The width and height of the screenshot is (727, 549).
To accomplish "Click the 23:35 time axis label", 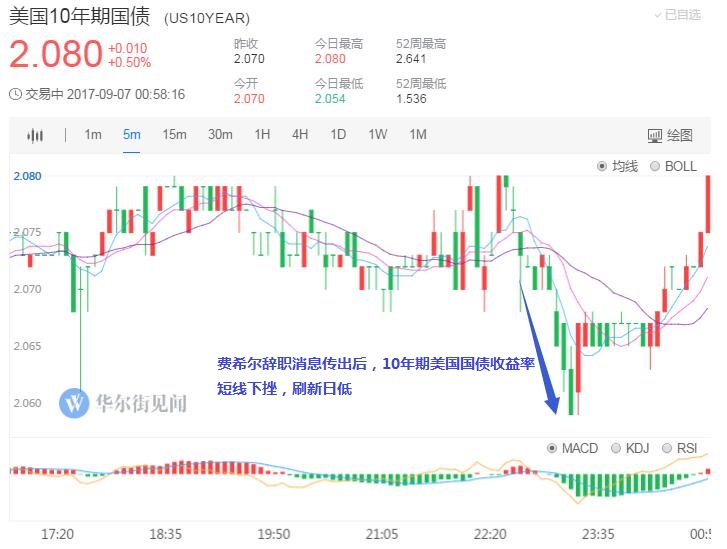I will (598, 534).
